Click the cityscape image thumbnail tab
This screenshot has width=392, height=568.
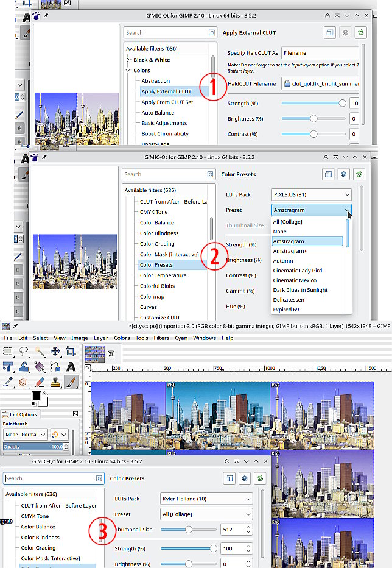coord(95,353)
